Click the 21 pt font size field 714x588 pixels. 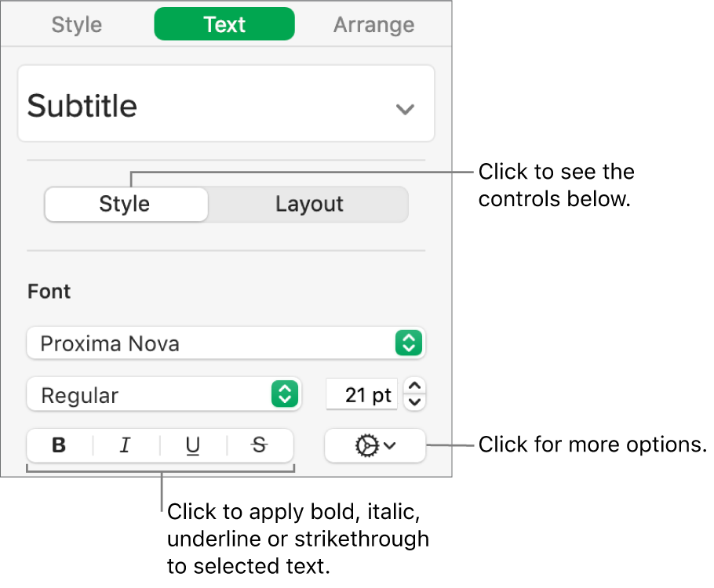pos(362,394)
